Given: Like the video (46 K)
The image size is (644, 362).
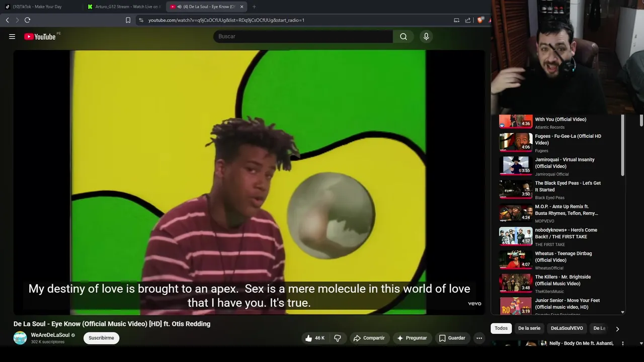Looking at the screenshot, I should point(314,338).
